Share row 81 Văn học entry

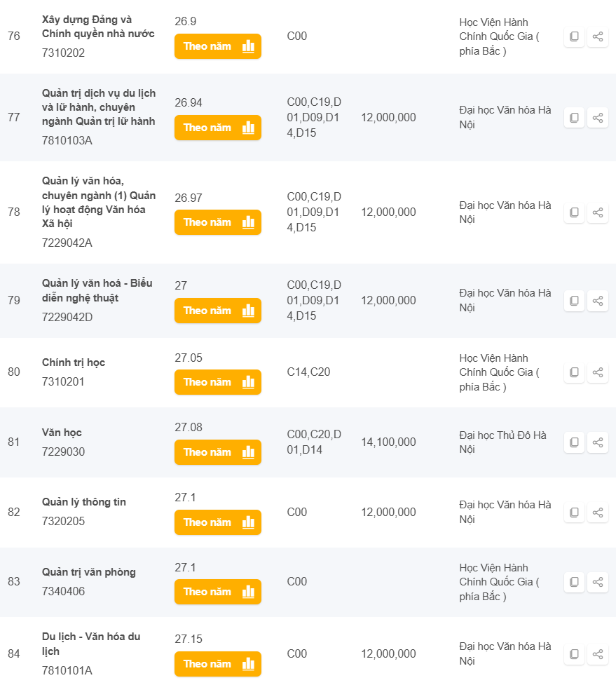(x=598, y=442)
